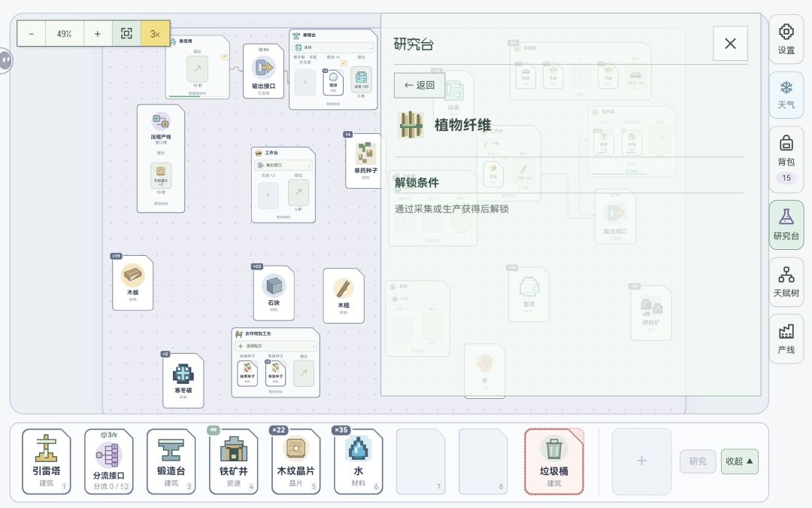Image resolution: width=812 pixels, height=508 pixels.
Task: Click the 工作台 empty input slot
Action: coord(268,196)
